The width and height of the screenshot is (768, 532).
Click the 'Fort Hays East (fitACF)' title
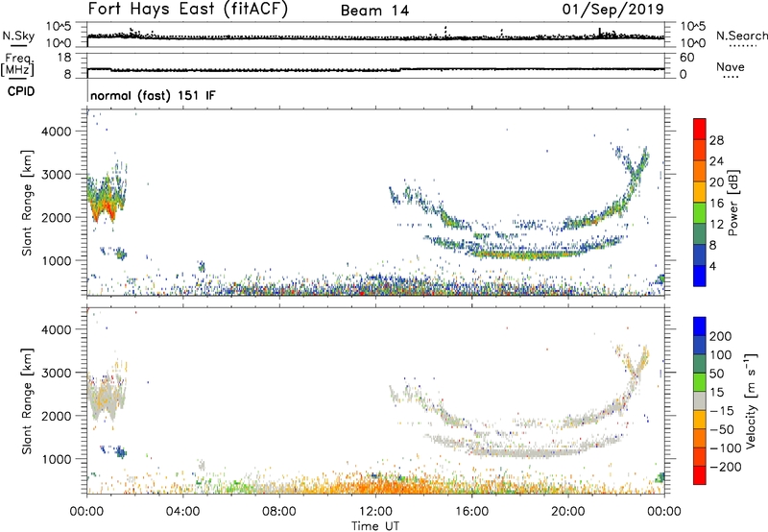pyautogui.click(x=187, y=9)
